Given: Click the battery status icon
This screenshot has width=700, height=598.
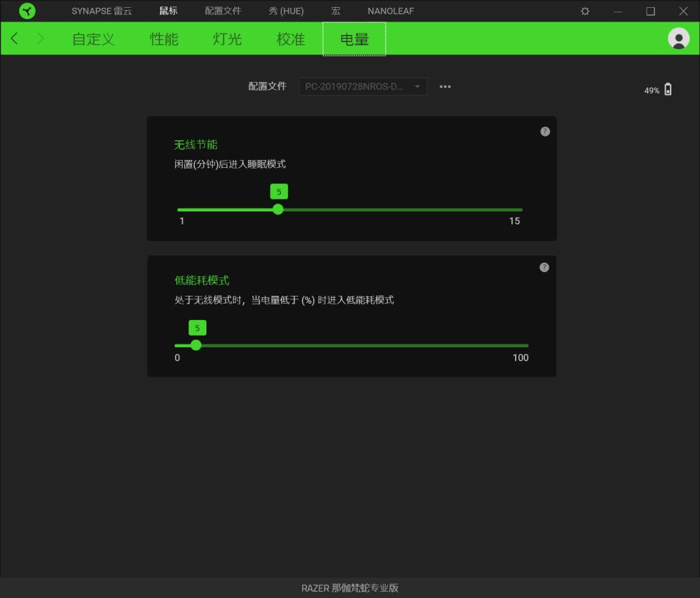Looking at the screenshot, I should pos(668,89).
